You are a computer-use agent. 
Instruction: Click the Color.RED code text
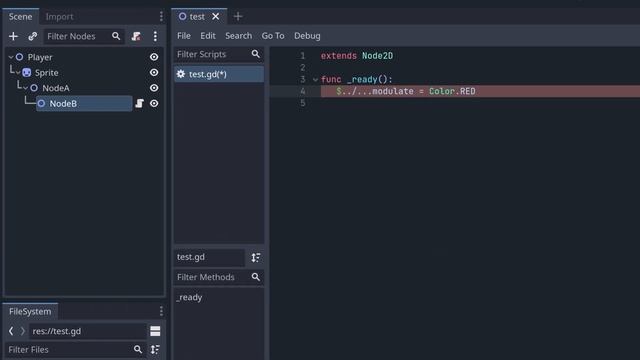click(452, 91)
